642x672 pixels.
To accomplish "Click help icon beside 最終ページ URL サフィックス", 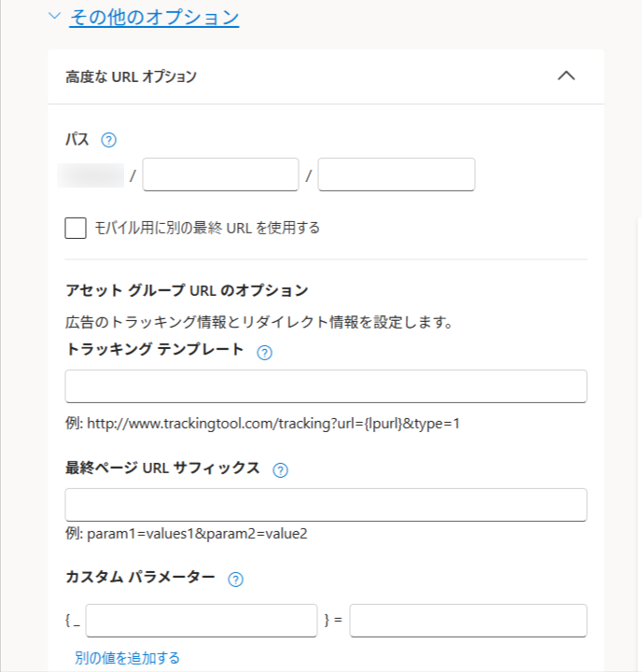I will coord(280,470).
